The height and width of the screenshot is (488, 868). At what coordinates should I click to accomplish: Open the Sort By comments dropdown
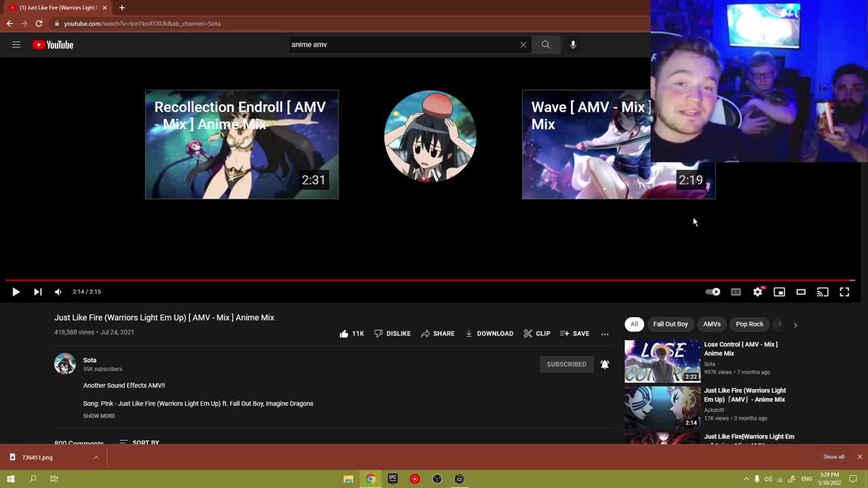pos(139,443)
